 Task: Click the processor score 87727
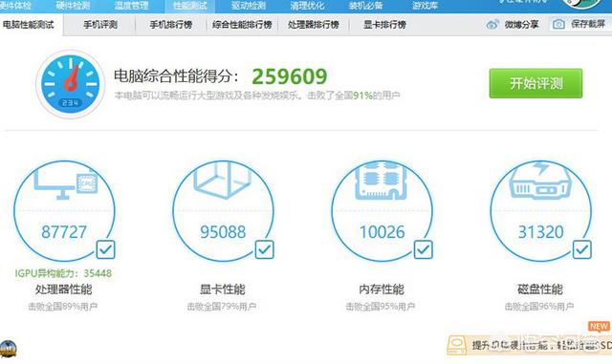(x=64, y=232)
